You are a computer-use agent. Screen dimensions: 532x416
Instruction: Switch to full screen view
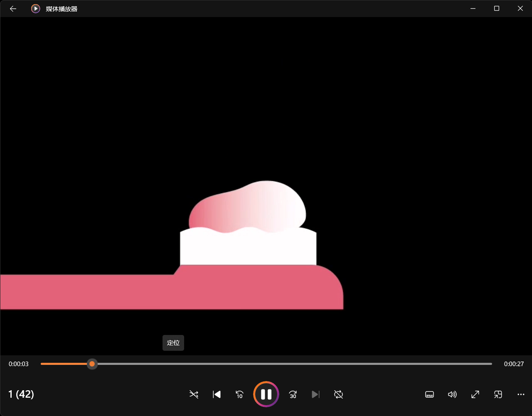click(x=475, y=394)
